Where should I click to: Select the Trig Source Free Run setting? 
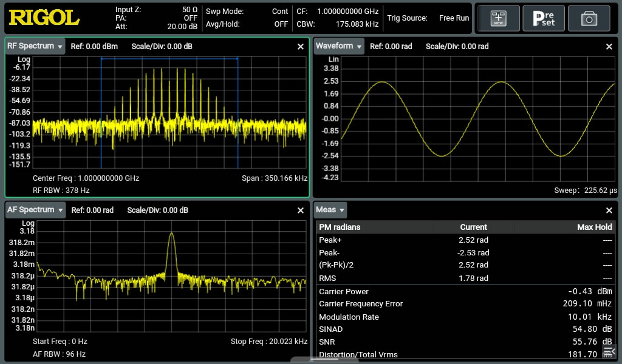pos(428,18)
